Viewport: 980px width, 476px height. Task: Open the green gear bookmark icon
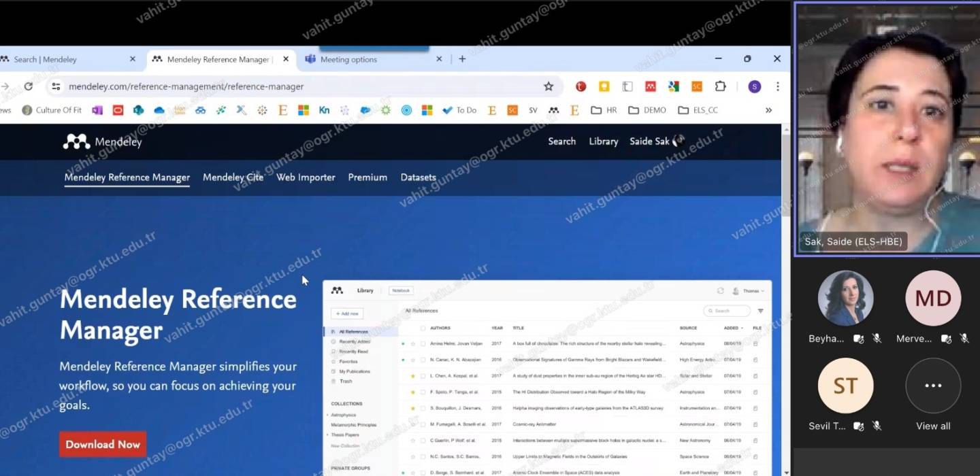(x=386, y=110)
